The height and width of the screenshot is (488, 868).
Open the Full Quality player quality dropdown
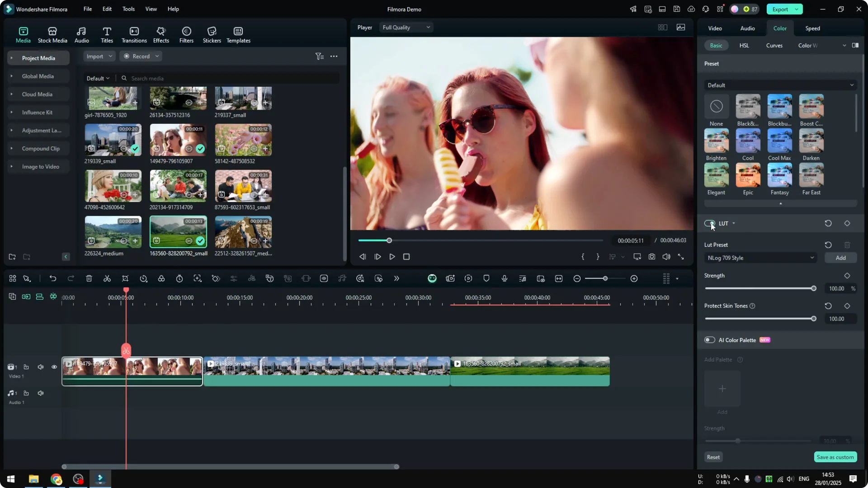point(406,27)
